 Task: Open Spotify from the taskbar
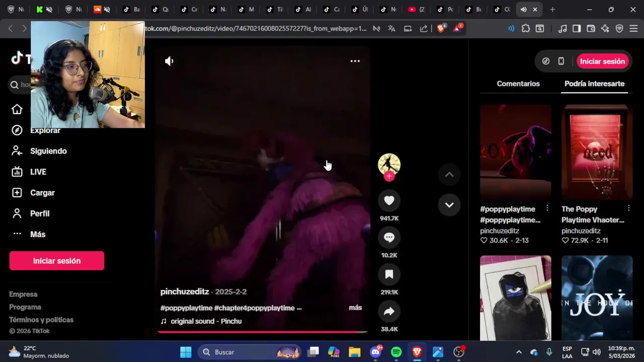(x=396, y=352)
